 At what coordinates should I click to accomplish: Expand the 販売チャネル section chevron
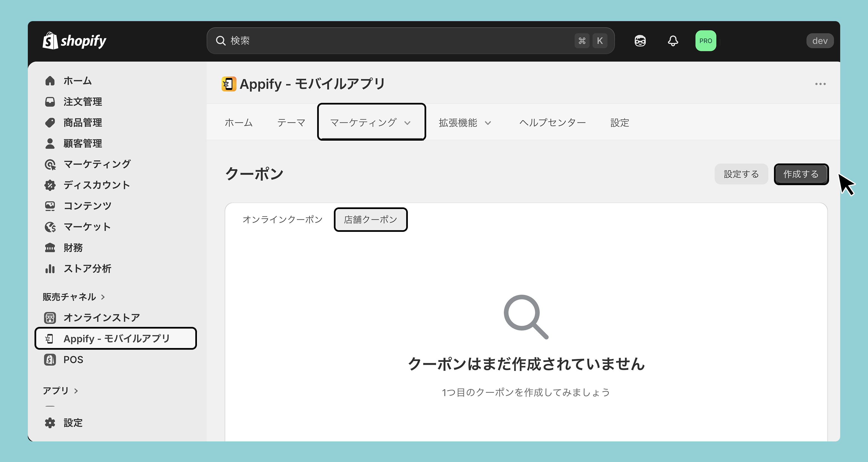[x=103, y=297]
